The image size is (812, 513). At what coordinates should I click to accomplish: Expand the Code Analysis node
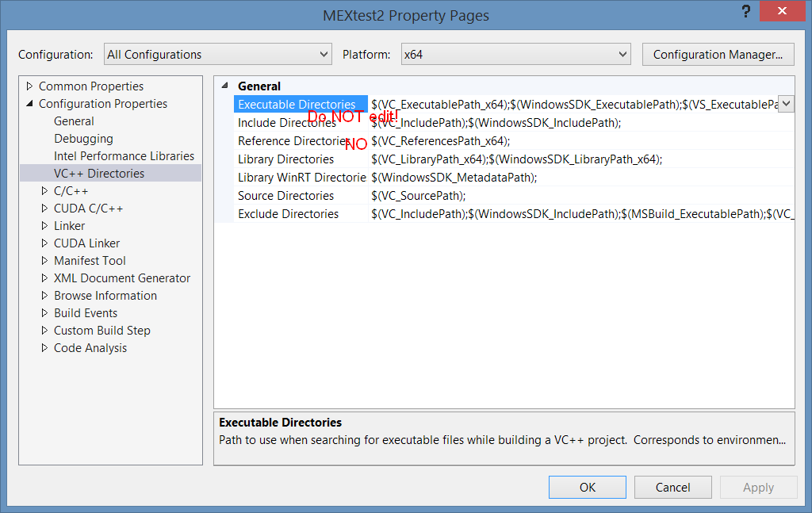(44, 348)
